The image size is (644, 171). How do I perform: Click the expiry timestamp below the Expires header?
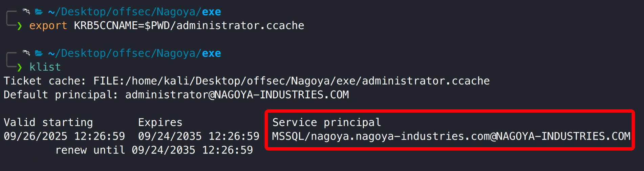198,136
